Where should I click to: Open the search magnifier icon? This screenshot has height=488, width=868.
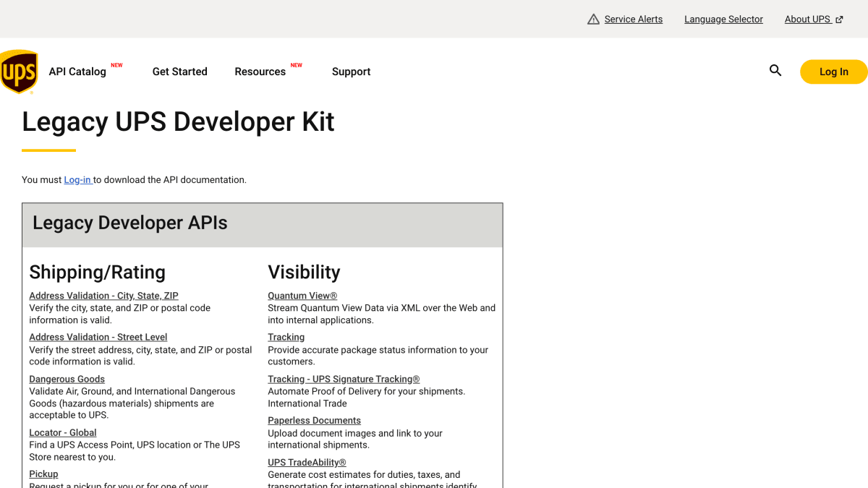775,71
